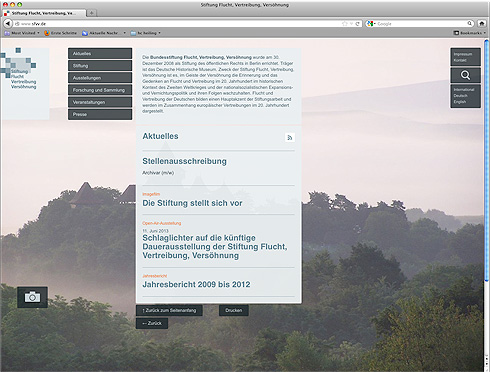This screenshot has width=490, height=372.
Task: Open the Ausstellungen menu item
Action: point(100,78)
